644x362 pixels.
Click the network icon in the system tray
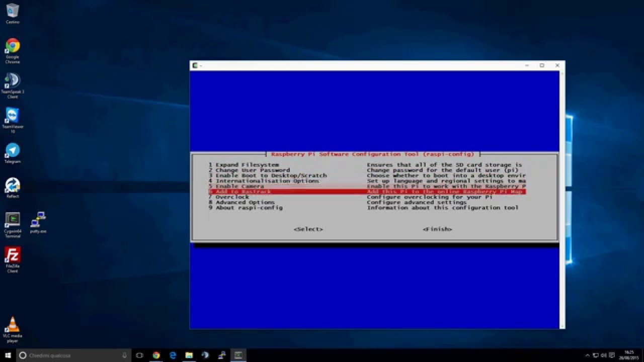pyautogui.click(x=596, y=355)
